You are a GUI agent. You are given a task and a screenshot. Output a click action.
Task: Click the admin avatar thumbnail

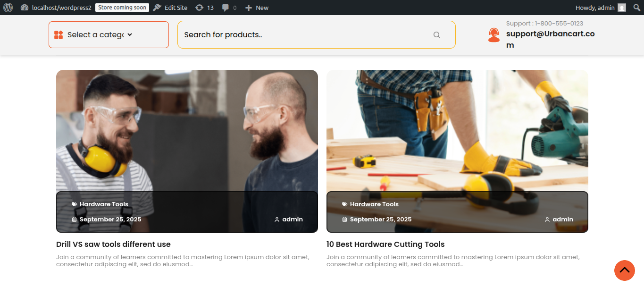622,8
